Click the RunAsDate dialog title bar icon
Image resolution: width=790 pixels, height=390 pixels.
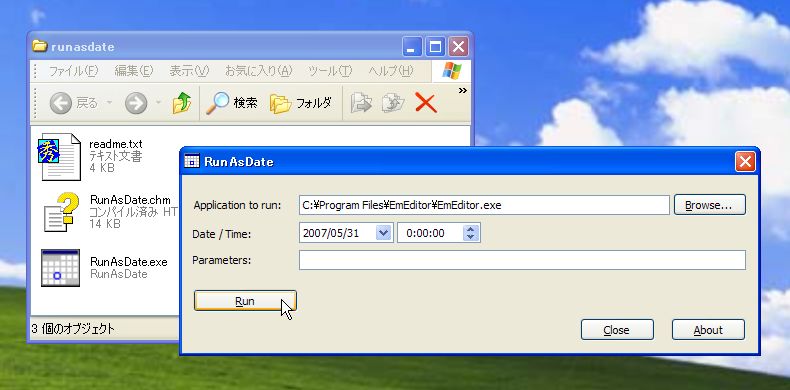(x=192, y=161)
